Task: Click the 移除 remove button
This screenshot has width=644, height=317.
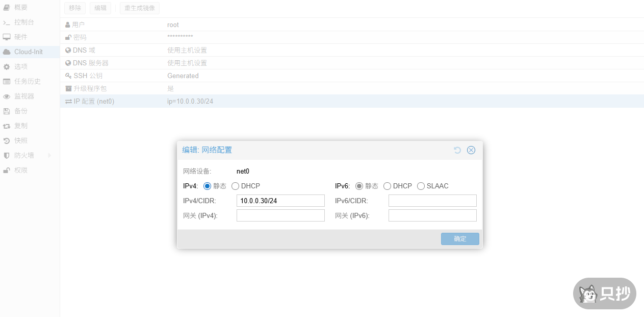Action: 75,8
